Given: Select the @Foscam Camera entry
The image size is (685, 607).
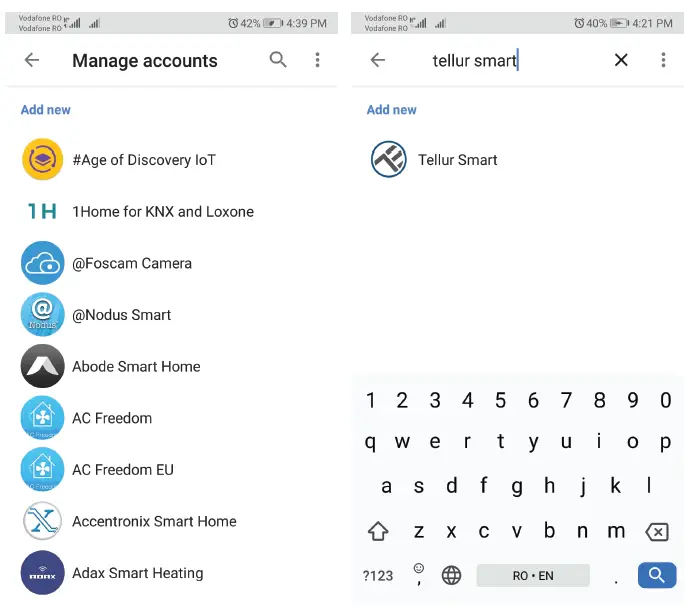Looking at the screenshot, I should (132, 264).
